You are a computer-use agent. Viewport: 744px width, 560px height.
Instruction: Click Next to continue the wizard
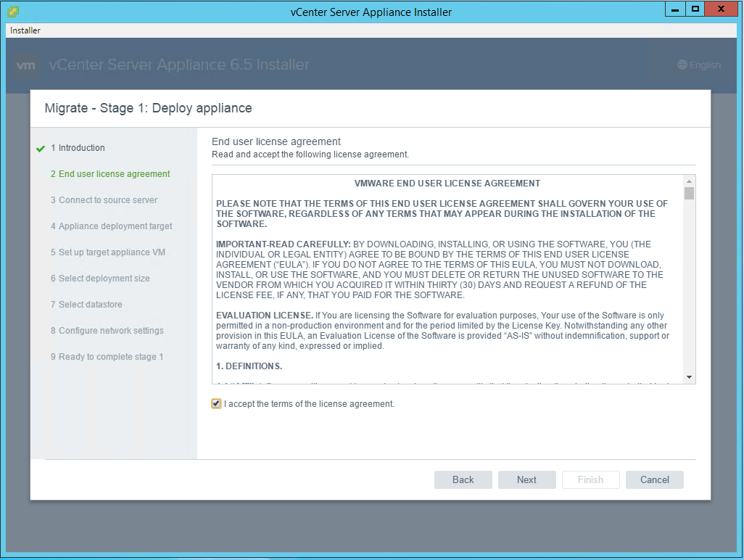click(526, 479)
